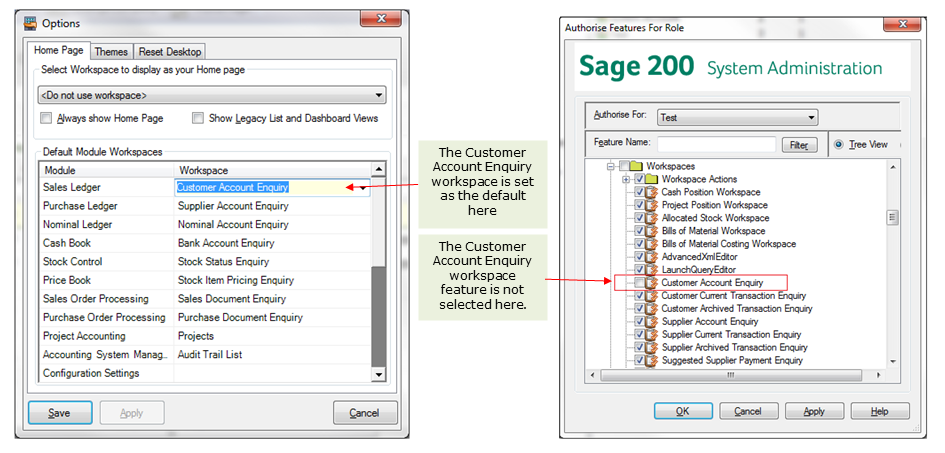Collapse the Workspaces tree node
The height and width of the screenshot is (453, 945).
point(611,166)
